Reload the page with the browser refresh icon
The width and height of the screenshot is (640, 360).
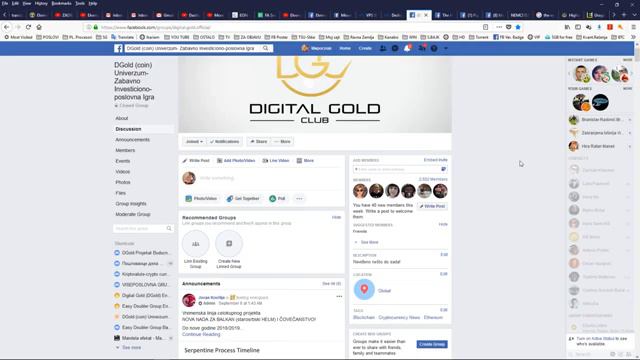(x=28, y=27)
